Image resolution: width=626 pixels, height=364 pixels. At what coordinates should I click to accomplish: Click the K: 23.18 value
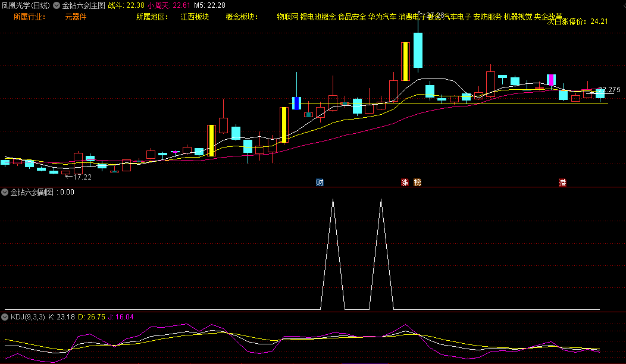click(61, 317)
